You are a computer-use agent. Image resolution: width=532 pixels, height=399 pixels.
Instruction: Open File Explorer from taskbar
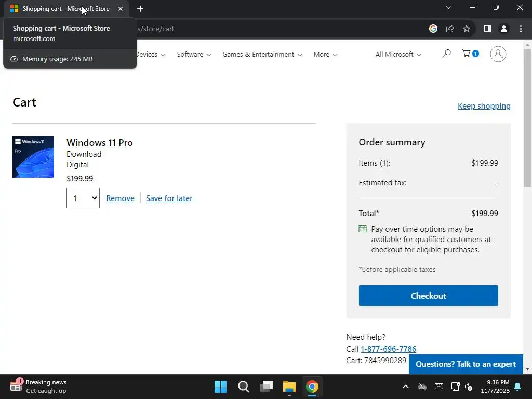pyautogui.click(x=289, y=387)
